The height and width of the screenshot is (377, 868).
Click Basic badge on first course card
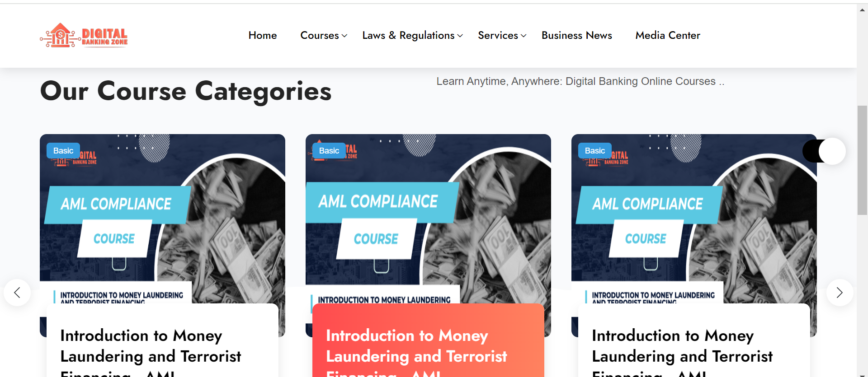[63, 151]
